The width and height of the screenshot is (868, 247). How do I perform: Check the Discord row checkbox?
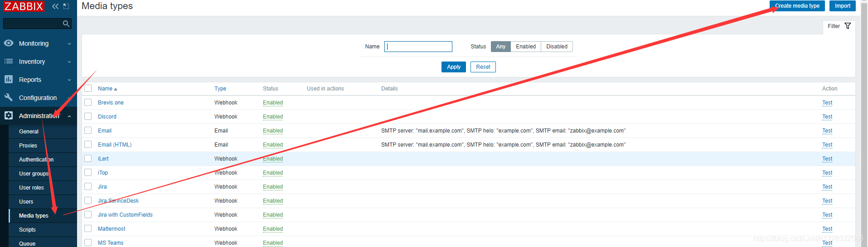88,116
